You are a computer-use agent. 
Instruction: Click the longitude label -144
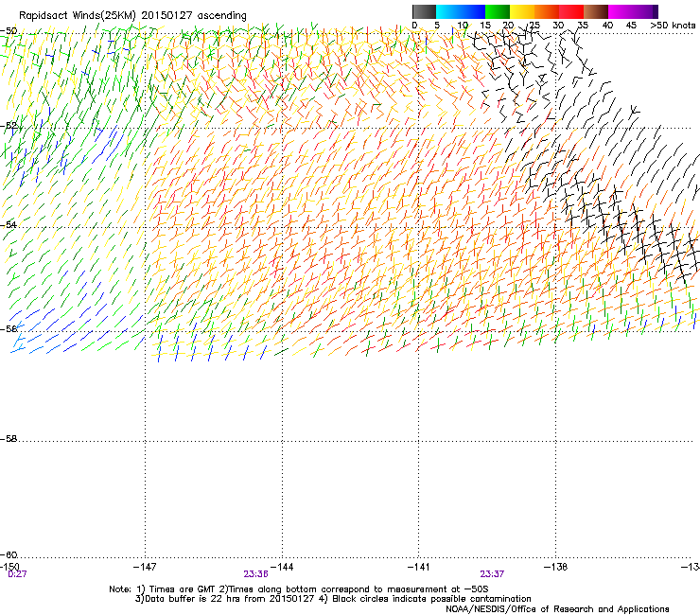[x=282, y=567]
